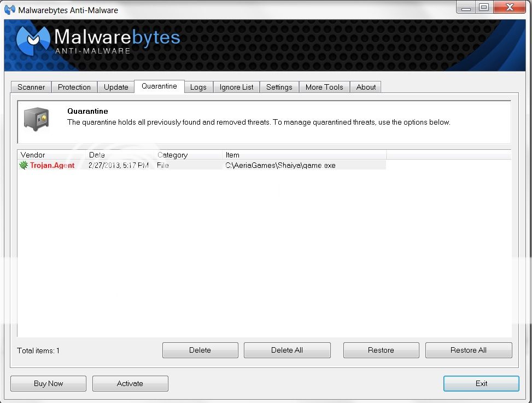Click the date 2/27/2013, 5:17 PM cell
This screenshot has width=532, height=403.
(x=119, y=165)
